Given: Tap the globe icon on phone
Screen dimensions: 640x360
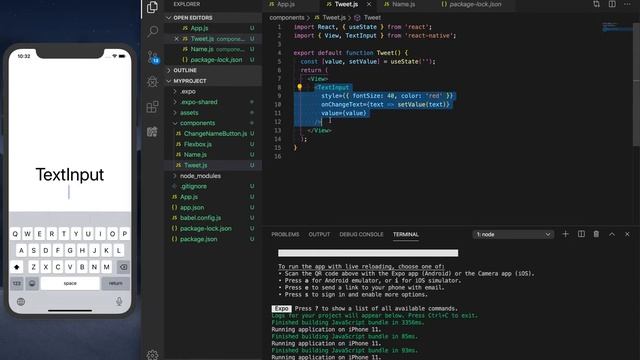Looking at the screenshot, I should (x=21, y=302).
